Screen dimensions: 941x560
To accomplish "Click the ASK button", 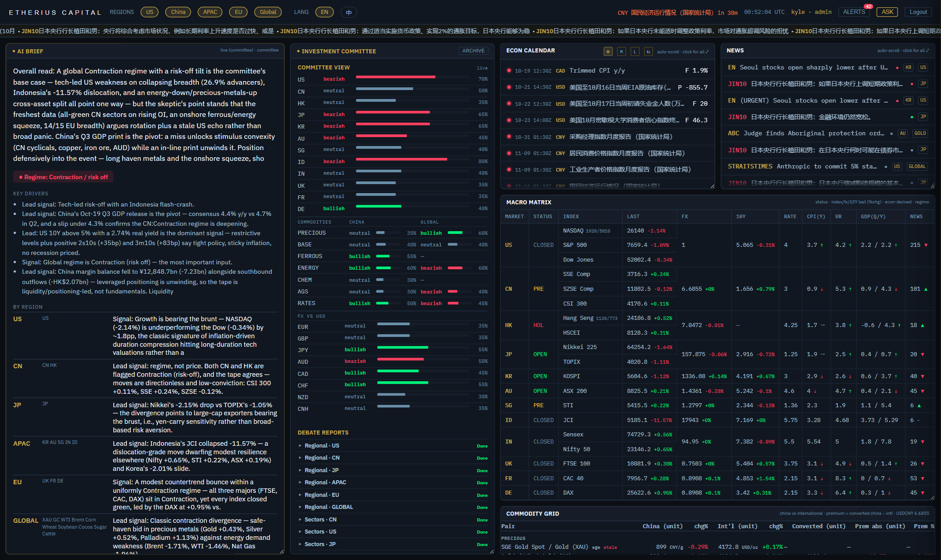I will click(x=887, y=12).
